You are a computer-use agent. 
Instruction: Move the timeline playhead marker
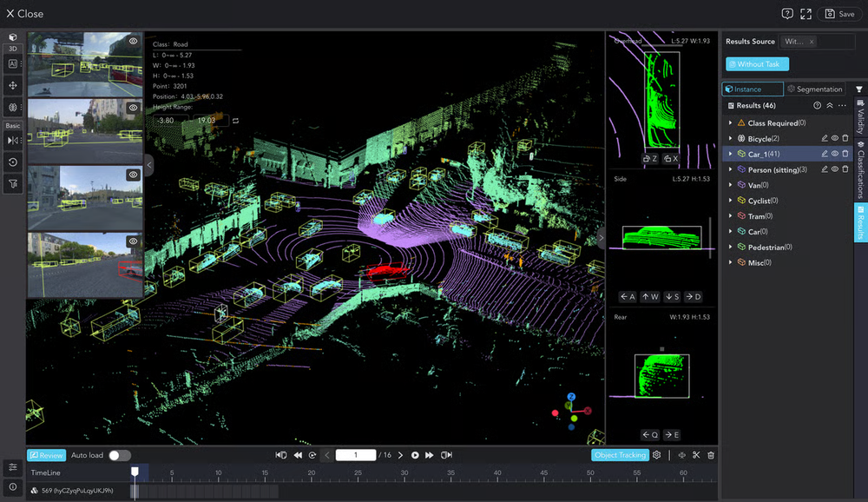135,472
